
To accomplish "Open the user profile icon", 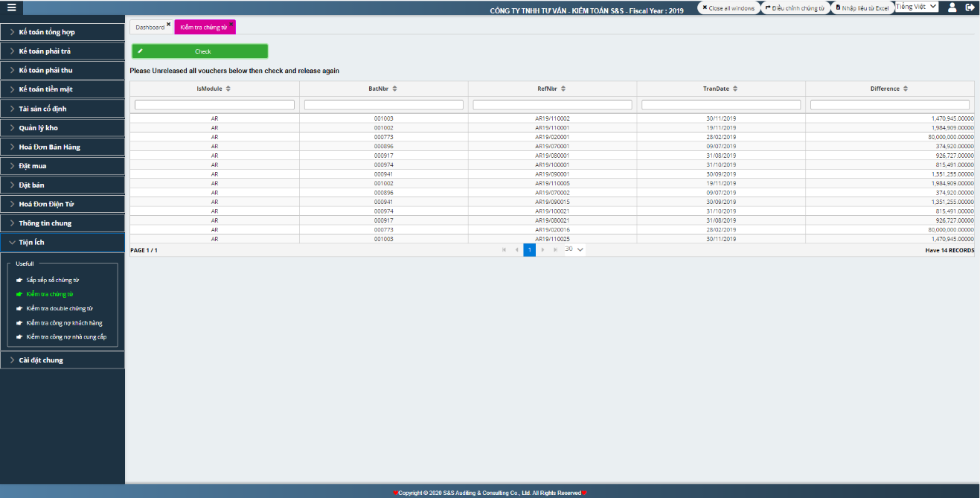I will 952,7.
